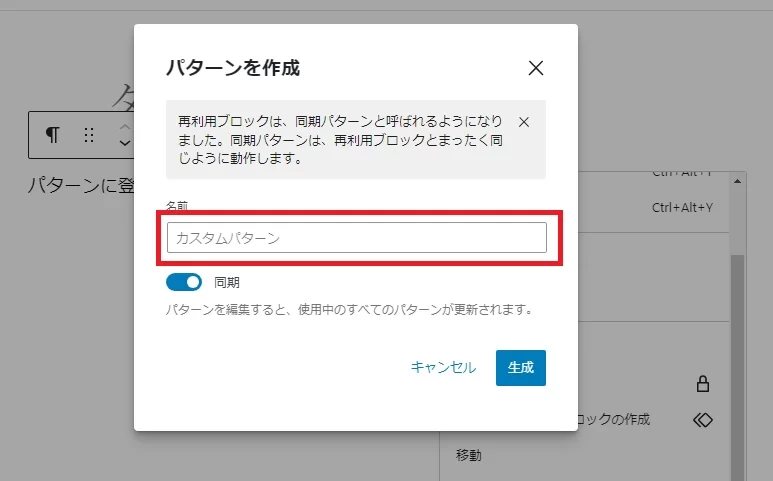Click the 生成 button
Viewport: 773px width, 481px height.
point(521,368)
